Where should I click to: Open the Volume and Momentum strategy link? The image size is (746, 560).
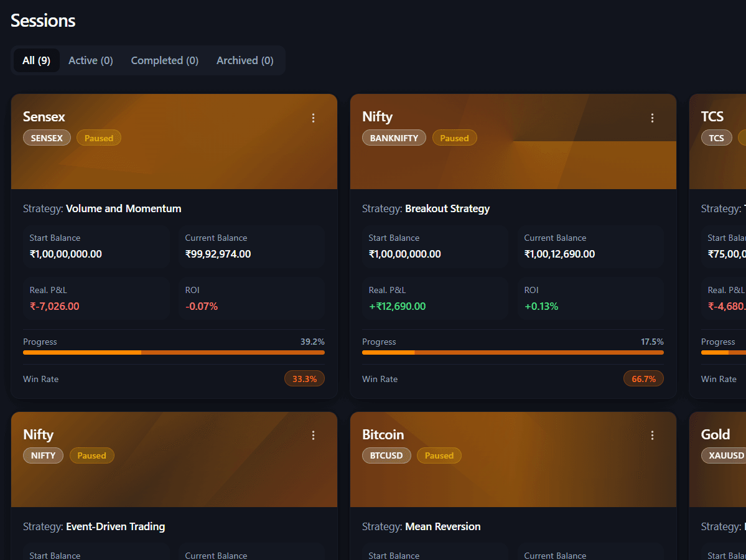pyautogui.click(x=123, y=208)
